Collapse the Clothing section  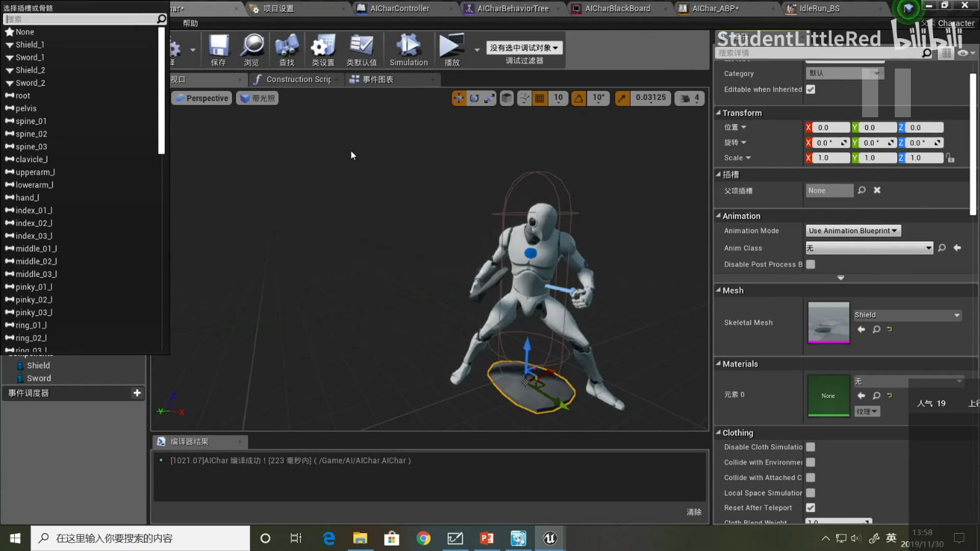coord(719,433)
